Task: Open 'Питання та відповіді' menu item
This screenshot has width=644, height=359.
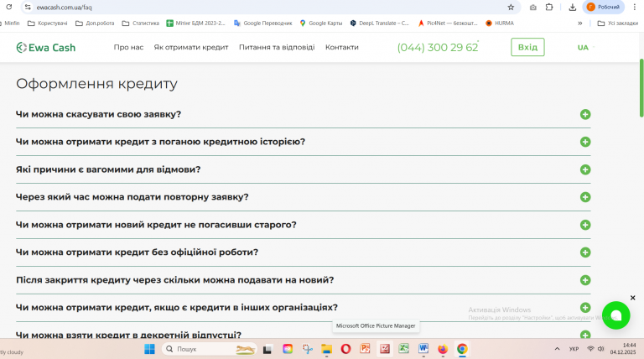Action: click(277, 47)
